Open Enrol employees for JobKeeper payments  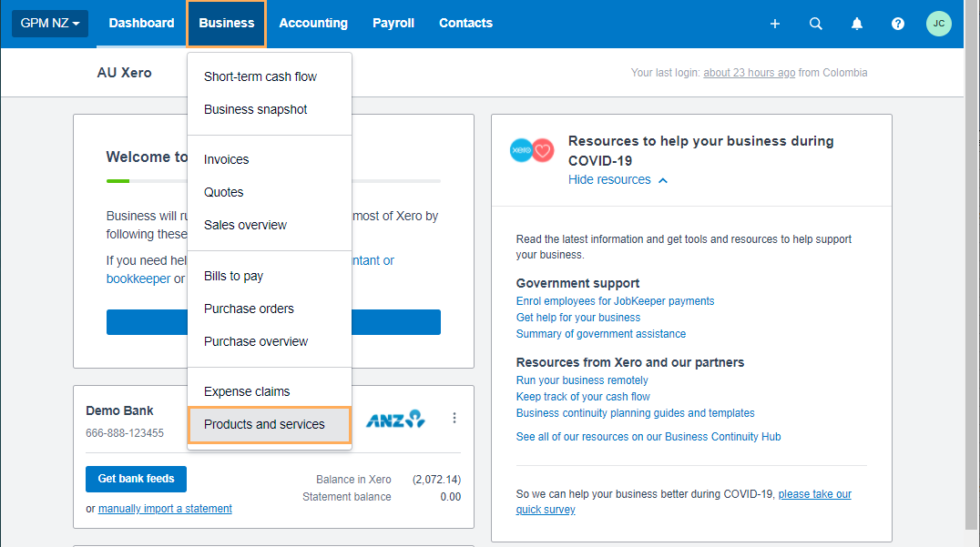pos(615,300)
